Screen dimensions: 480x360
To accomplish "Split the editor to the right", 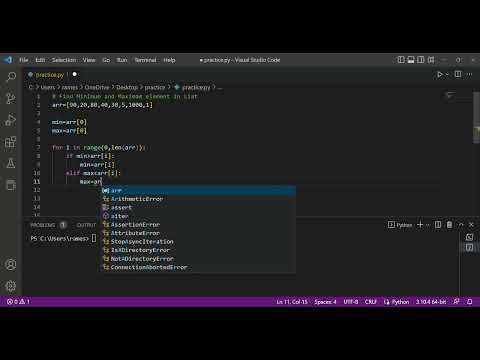I will coord(458,74).
